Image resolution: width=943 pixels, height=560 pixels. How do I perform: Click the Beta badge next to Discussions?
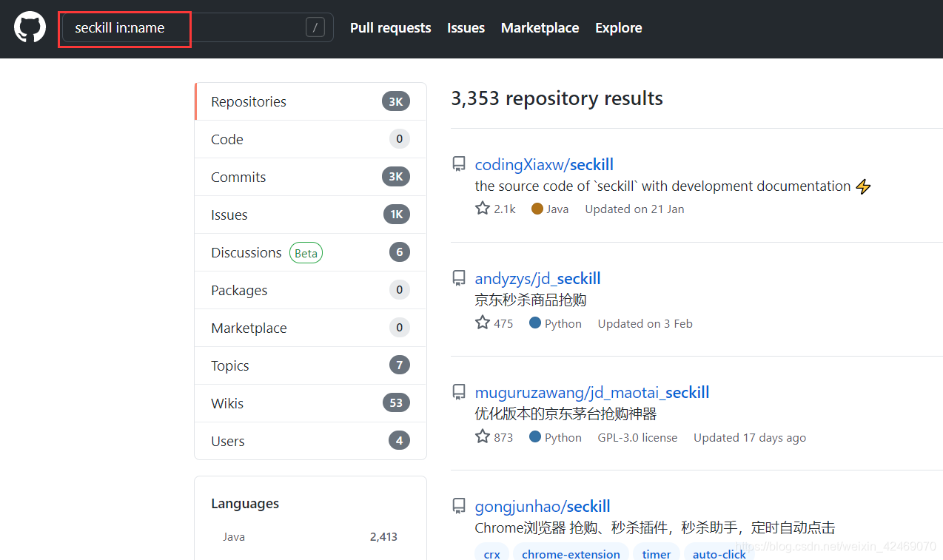click(306, 253)
